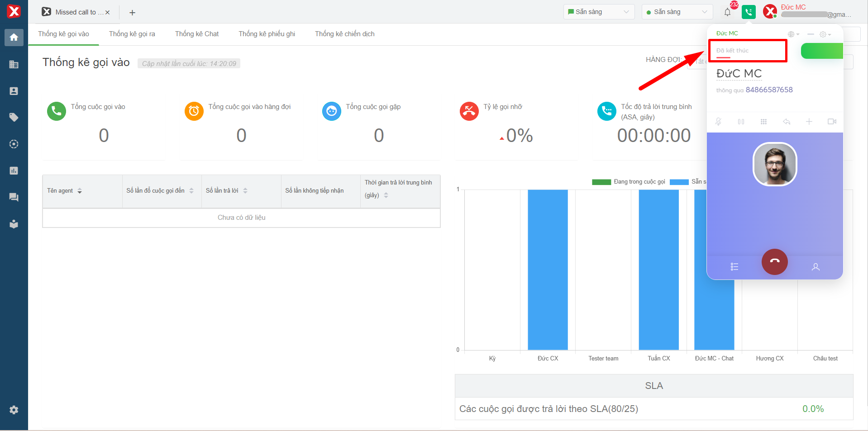Expand the second Sẵn sàng status dropdown

677,12
